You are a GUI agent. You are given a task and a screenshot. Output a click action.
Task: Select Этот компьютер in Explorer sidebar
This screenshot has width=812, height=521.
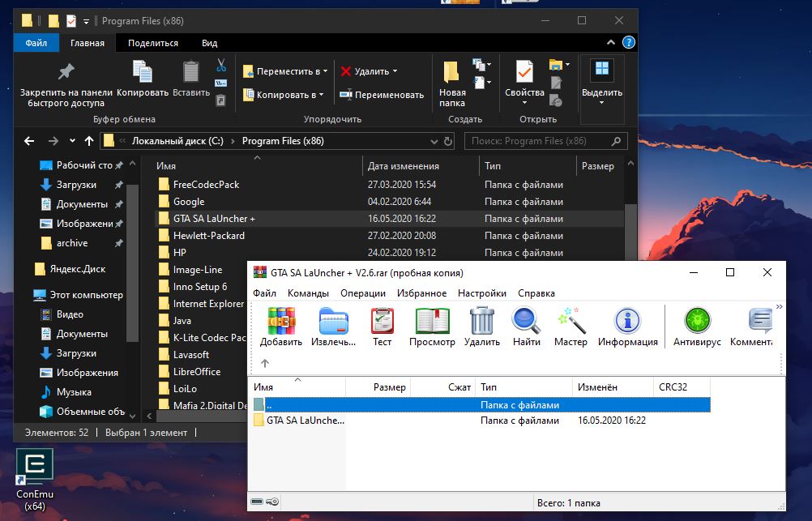pos(79,295)
